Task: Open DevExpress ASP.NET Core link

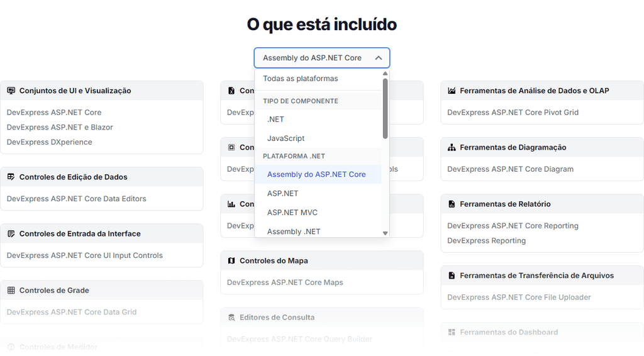Action: point(54,113)
